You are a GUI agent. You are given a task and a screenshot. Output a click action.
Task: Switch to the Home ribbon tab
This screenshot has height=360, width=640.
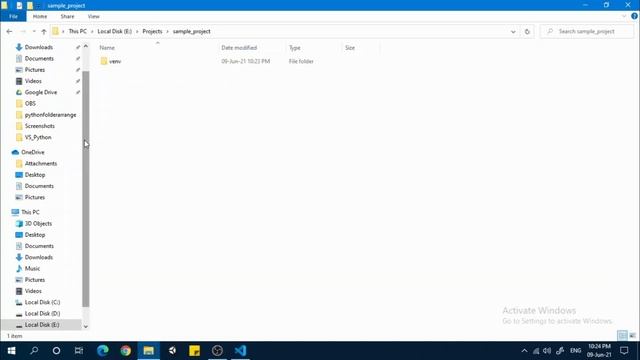(x=40, y=16)
